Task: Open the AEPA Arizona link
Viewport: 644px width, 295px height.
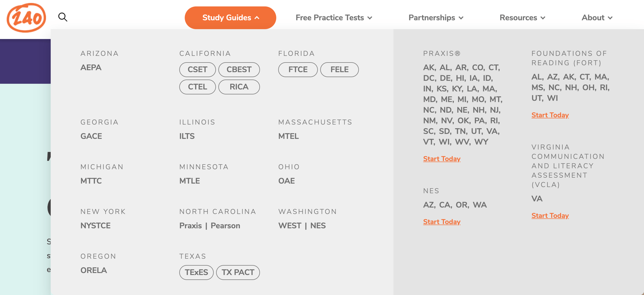Action: 91,68
